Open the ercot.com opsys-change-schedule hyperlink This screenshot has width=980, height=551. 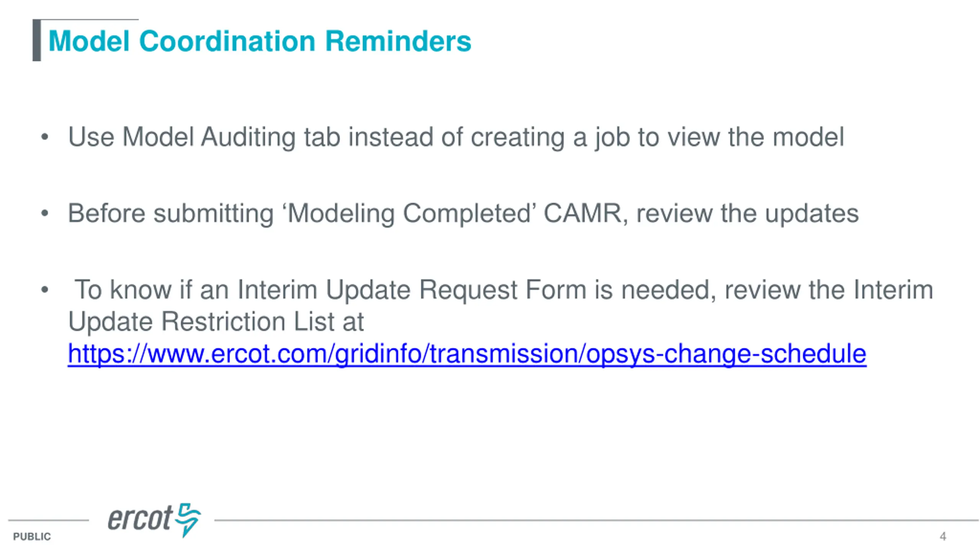tap(467, 354)
